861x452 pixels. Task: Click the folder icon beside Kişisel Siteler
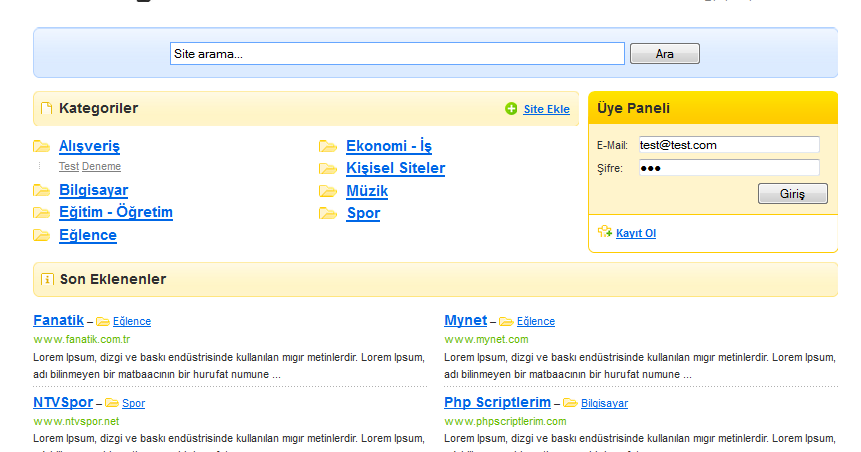coord(328,169)
